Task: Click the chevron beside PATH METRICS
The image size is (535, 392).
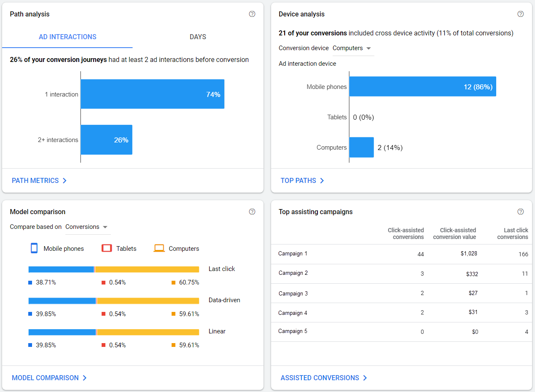Action: click(x=65, y=180)
